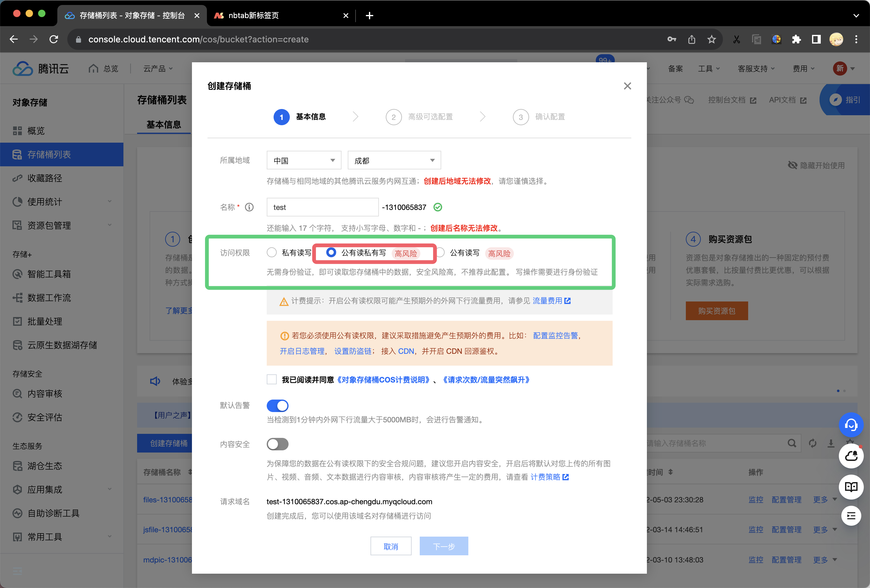Open Chrome three-dot menu

click(856, 39)
